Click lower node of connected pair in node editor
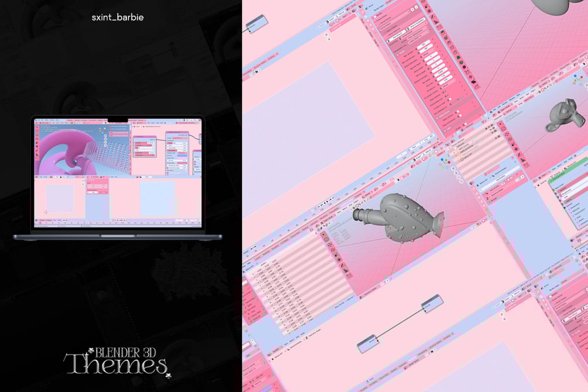 coord(367,343)
